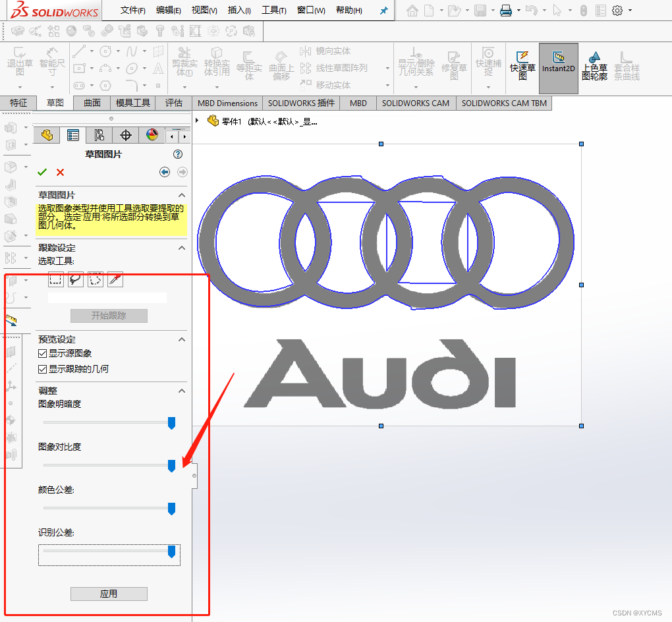Viewport: 672px width, 622px height.
Task: Open the 编辑(E) menu
Action: point(169,11)
